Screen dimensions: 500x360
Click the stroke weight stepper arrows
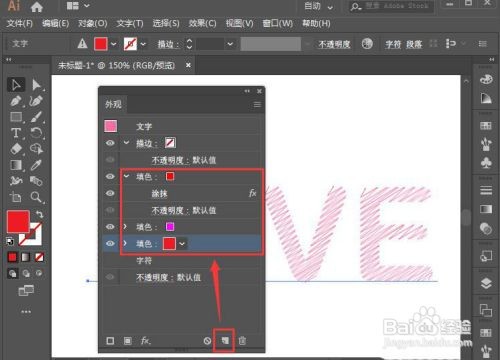coord(189,44)
